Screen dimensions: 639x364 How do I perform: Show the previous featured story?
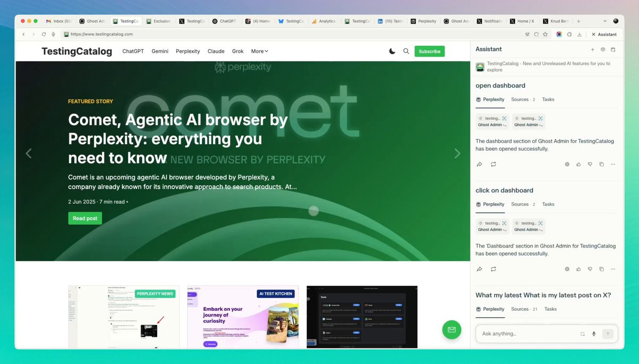tap(29, 153)
